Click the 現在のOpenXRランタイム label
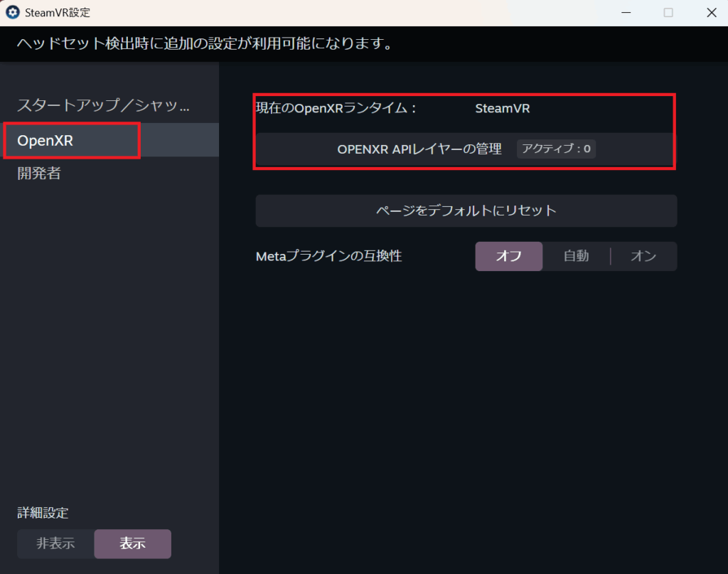 336,108
